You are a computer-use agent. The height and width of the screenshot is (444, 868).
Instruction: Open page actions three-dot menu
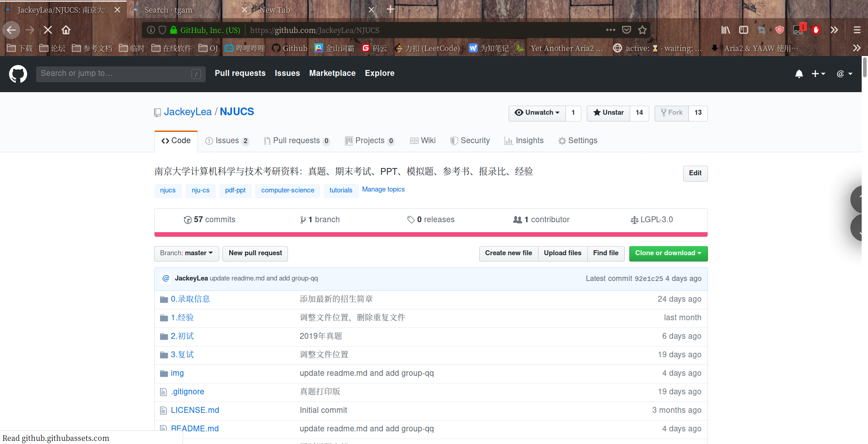point(610,30)
